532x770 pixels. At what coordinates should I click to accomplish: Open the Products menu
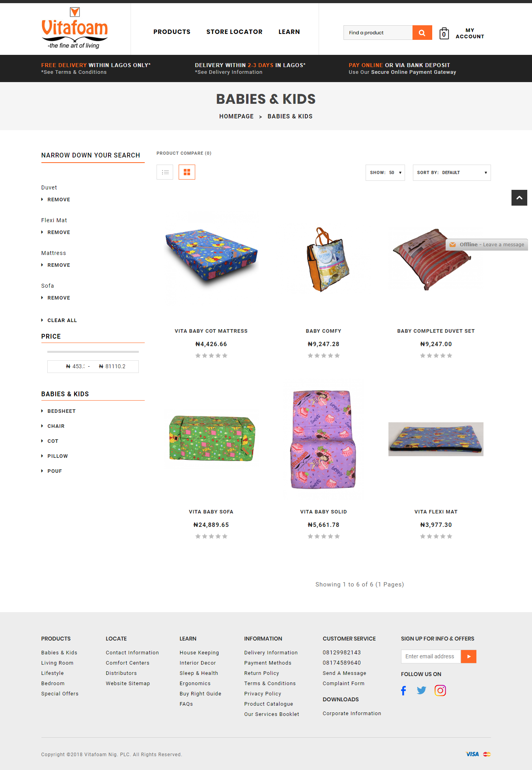pyautogui.click(x=172, y=32)
